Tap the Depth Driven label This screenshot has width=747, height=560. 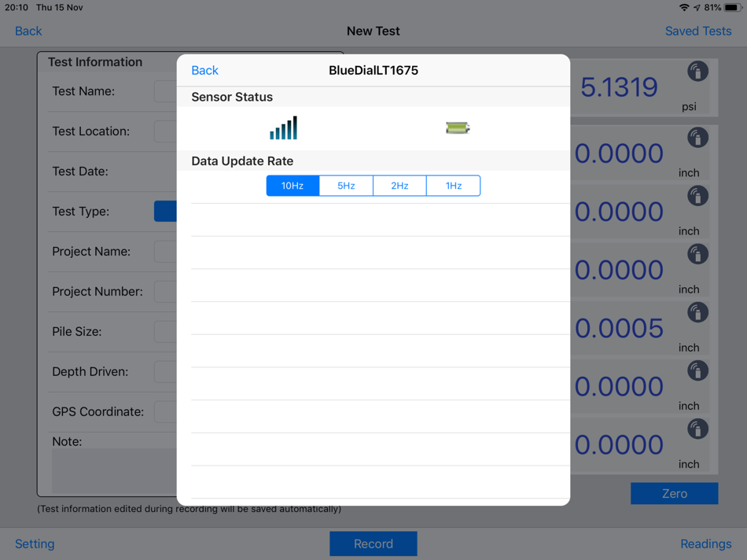pyautogui.click(x=90, y=371)
